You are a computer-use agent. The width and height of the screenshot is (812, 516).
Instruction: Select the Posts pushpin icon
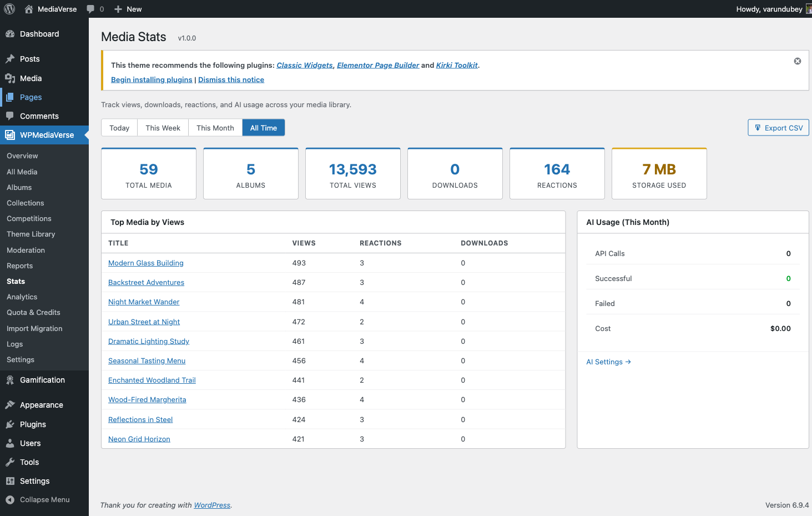coord(11,59)
